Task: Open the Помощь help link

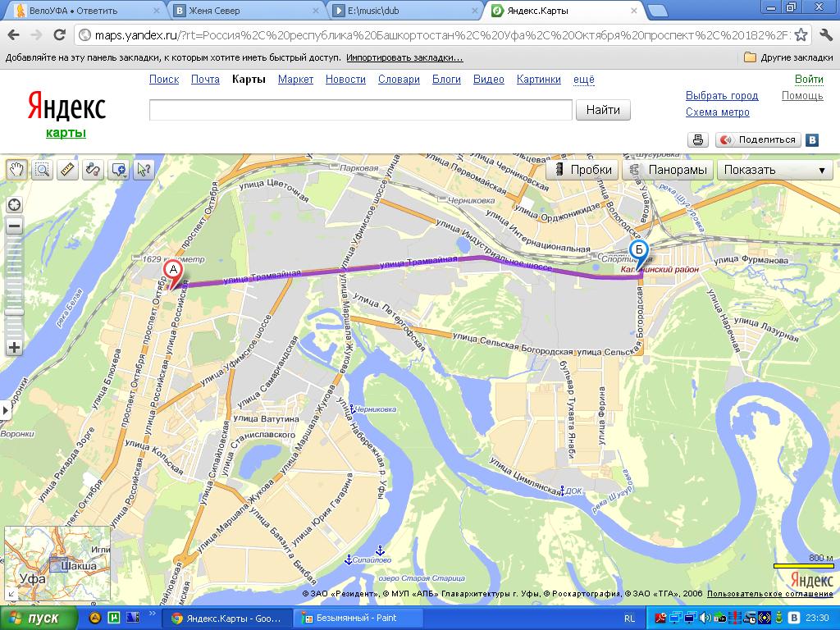Action: coord(802,95)
